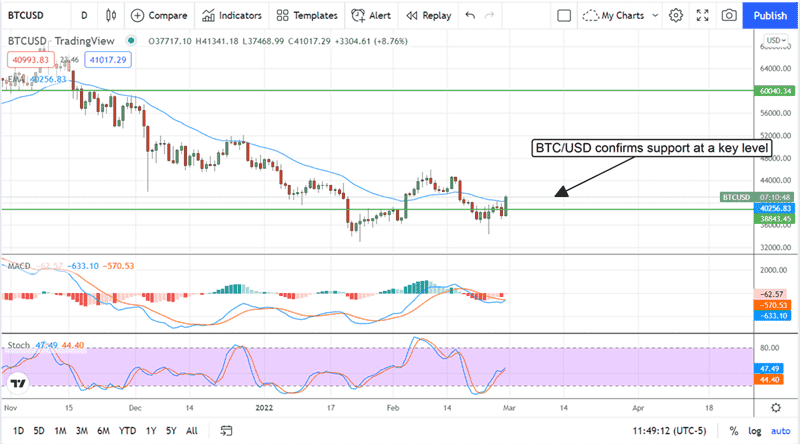Set range to 1D
Image resolution: width=800 pixels, height=444 pixels.
pos(18,431)
